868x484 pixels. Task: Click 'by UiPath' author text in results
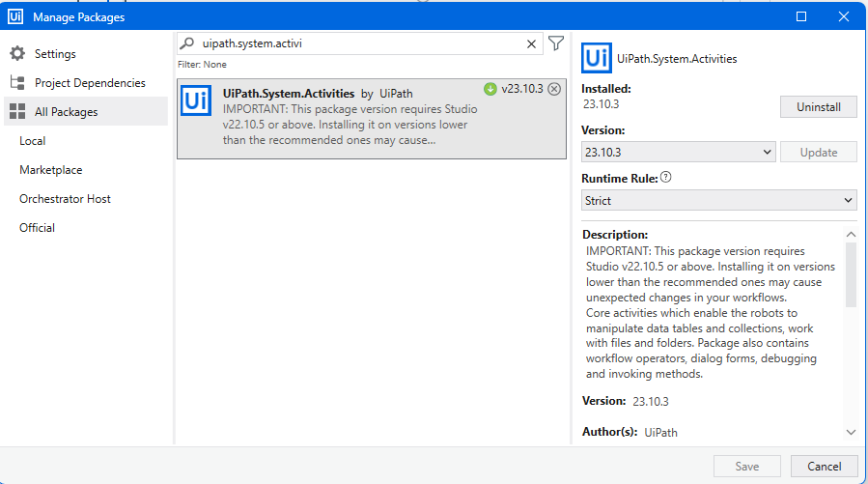pos(387,94)
